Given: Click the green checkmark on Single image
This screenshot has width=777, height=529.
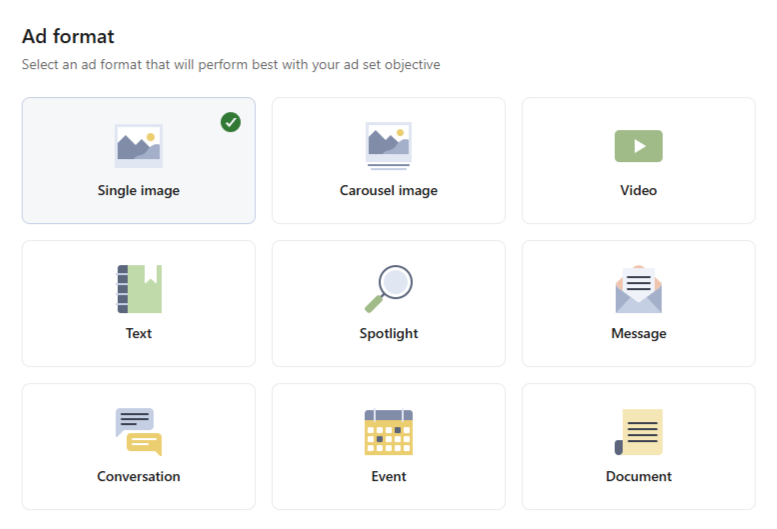Looking at the screenshot, I should pyautogui.click(x=231, y=122).
